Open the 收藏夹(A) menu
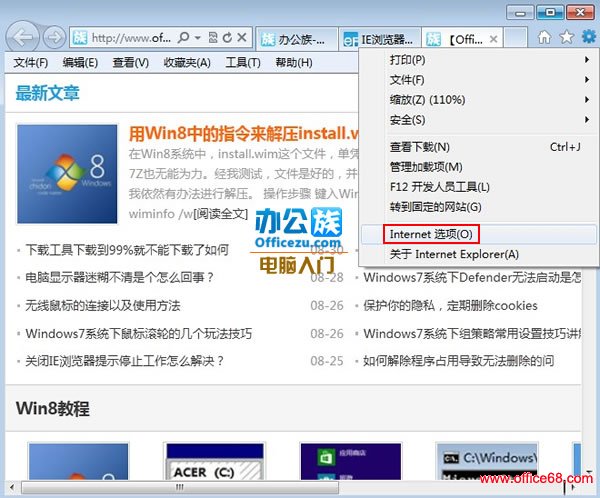The width and height of the screenshot is (600, 498). coord(187,62)
